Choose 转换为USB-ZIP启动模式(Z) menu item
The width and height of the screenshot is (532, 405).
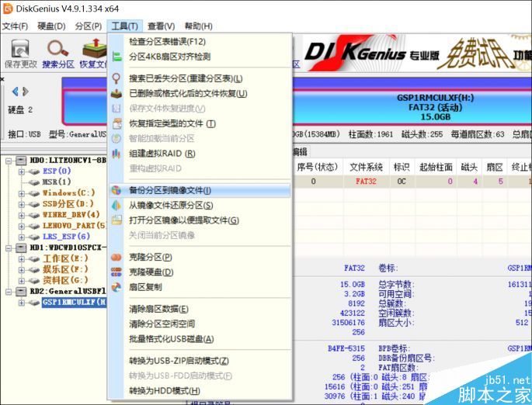[179, 361]
